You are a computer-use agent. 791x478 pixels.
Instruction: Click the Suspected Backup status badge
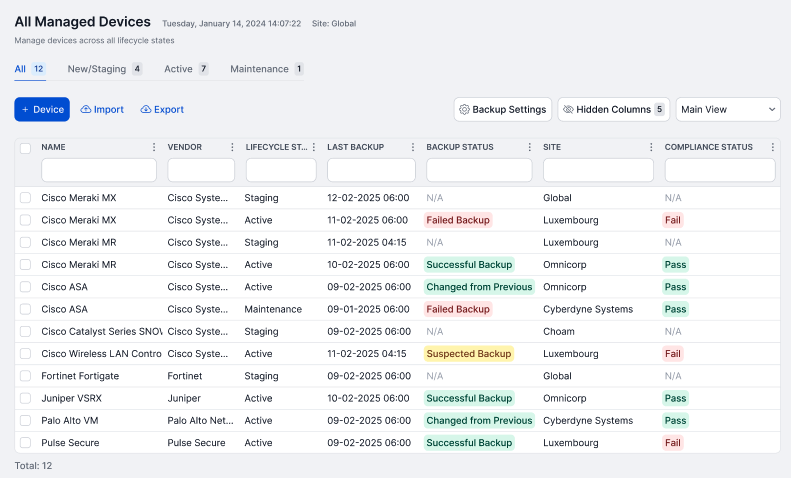click(469, 354)
